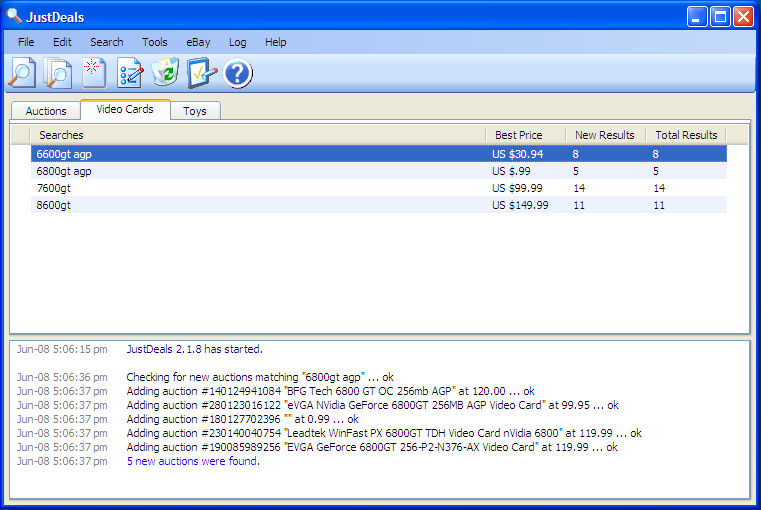Click the Checking for new auctions log line
Image resolution: width=761 pixels, height=510 pixels.
click(x=260, y=377)
